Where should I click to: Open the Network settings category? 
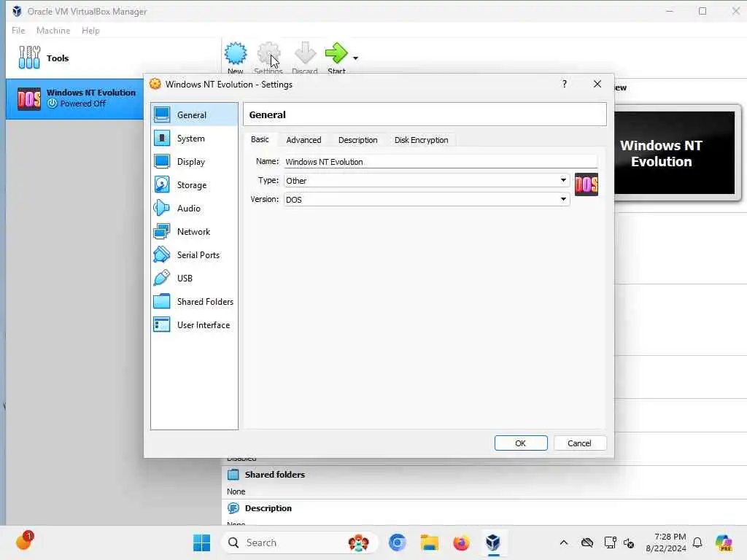tap(194, 231)
